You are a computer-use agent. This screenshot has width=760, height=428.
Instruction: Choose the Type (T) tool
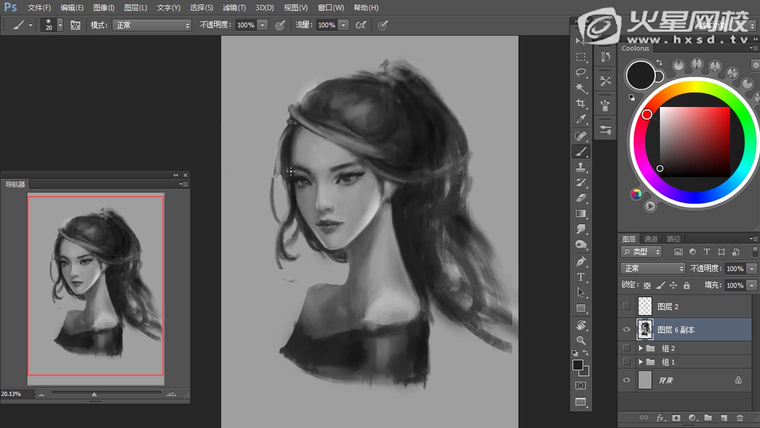581,276
